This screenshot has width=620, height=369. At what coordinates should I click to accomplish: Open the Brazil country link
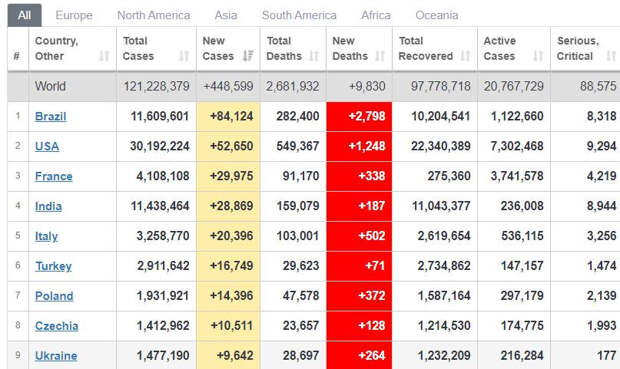point(51,117)
